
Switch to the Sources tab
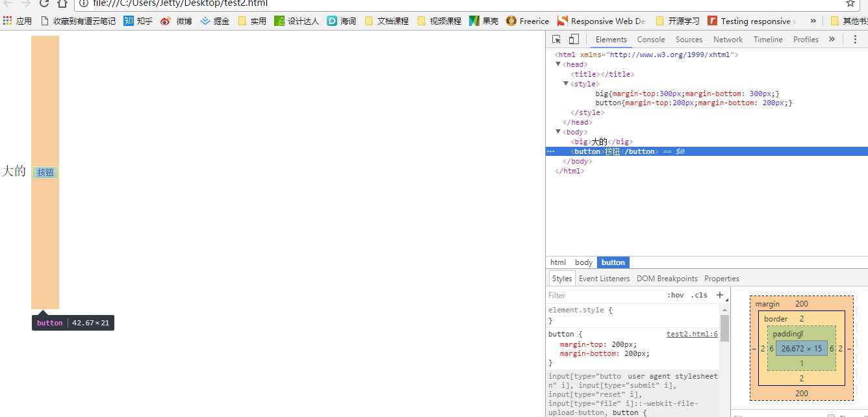click(689, 39)
